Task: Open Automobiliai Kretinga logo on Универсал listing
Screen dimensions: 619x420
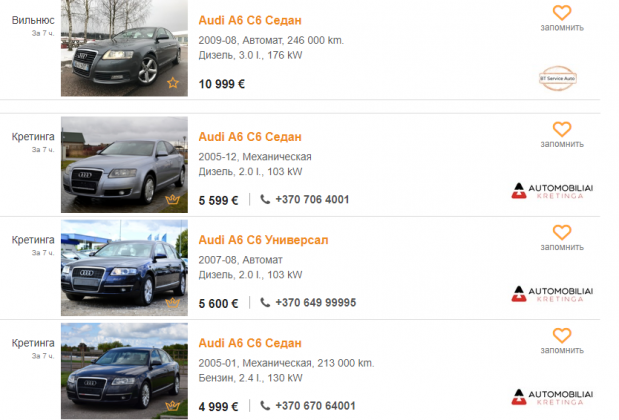Action: tap(552, 294)
